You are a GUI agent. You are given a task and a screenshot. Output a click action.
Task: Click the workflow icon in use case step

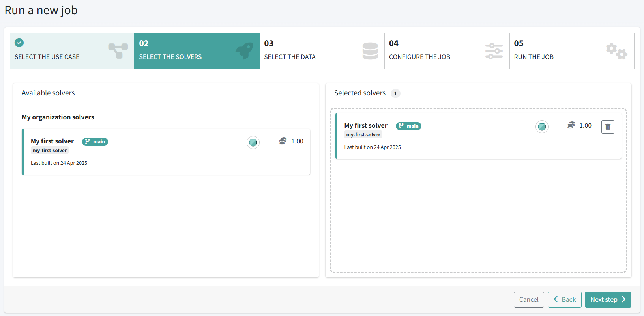coord(118,51)
